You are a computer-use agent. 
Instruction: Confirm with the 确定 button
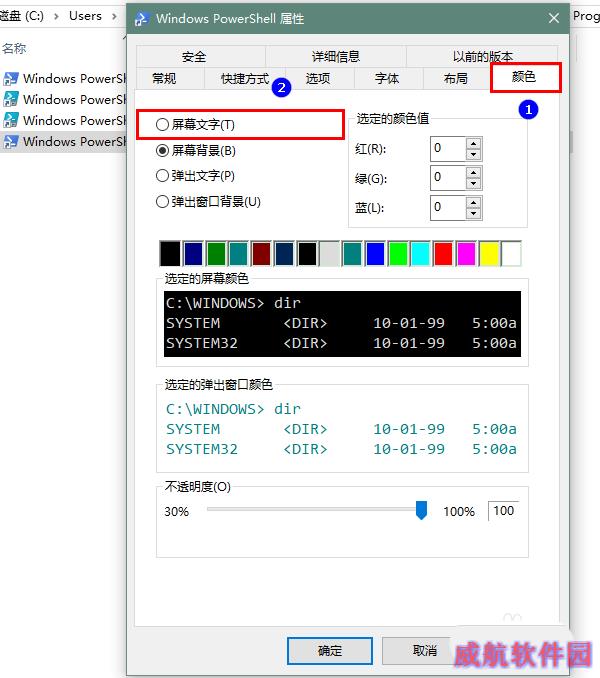click(330, 650)
